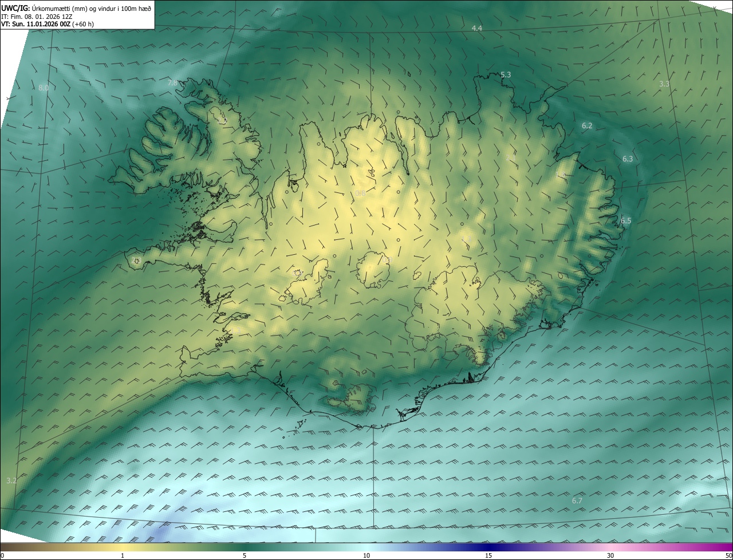This screenshot has height=560, width=733.
Task: Click the 'UWC/IG: Úrkomumætti' title line
Action: tap(76, 8)
